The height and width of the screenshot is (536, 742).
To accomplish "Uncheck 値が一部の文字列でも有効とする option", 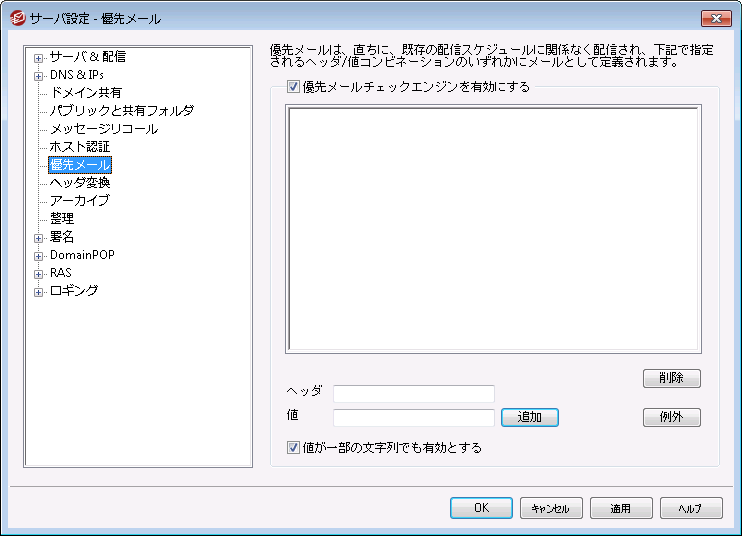I will click(293, 448).
